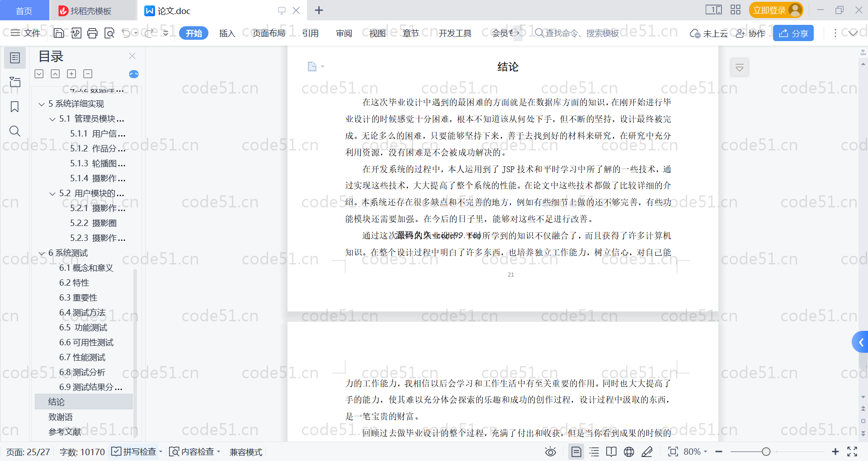Collapse 5 系统详细实现 section
The image size is (868, 461).
point(42,104)
